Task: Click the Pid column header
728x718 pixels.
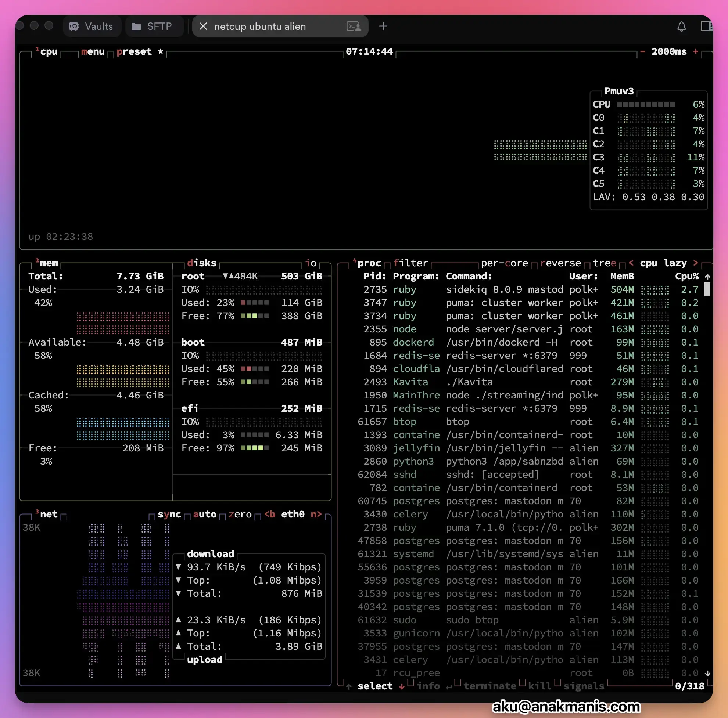Action: [x=375, y=276]
